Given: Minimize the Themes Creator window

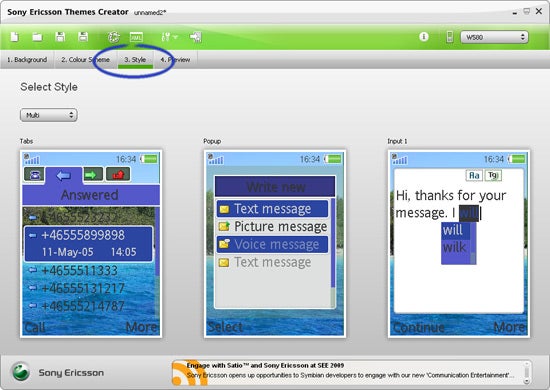Looking at the screenshot, I should point(515,12).
